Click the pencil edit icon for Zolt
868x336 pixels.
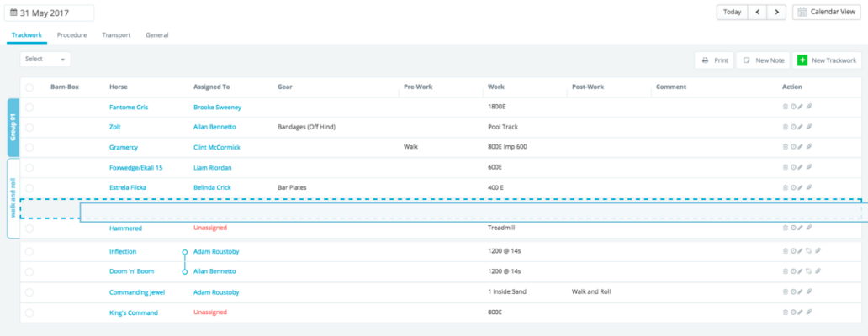(x=801, y=128)
